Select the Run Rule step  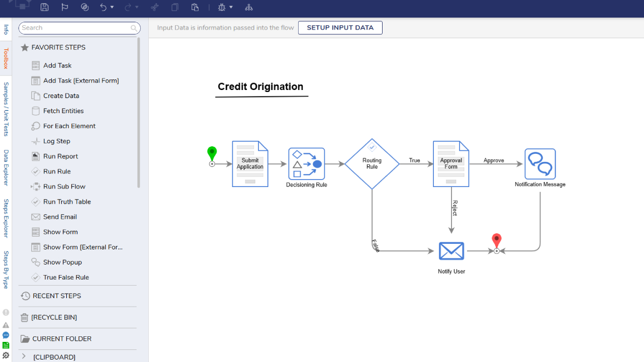click(x=51, y=171)
